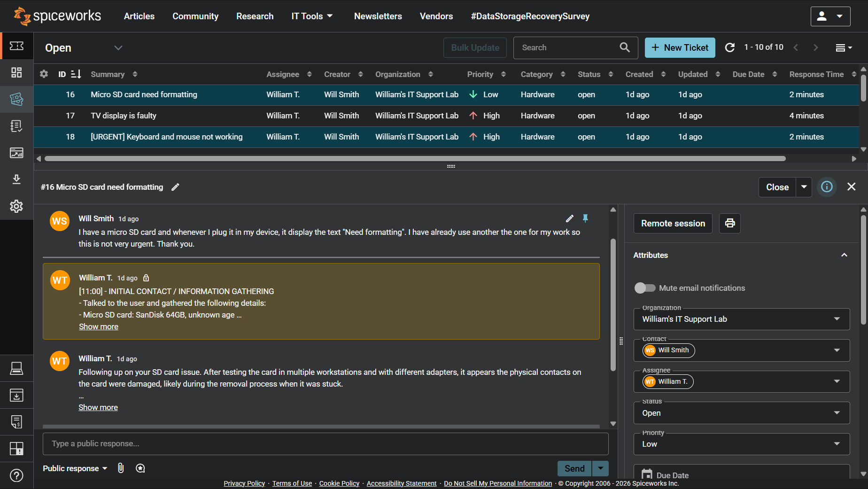Click the ticket info icon

pos(827,187)
